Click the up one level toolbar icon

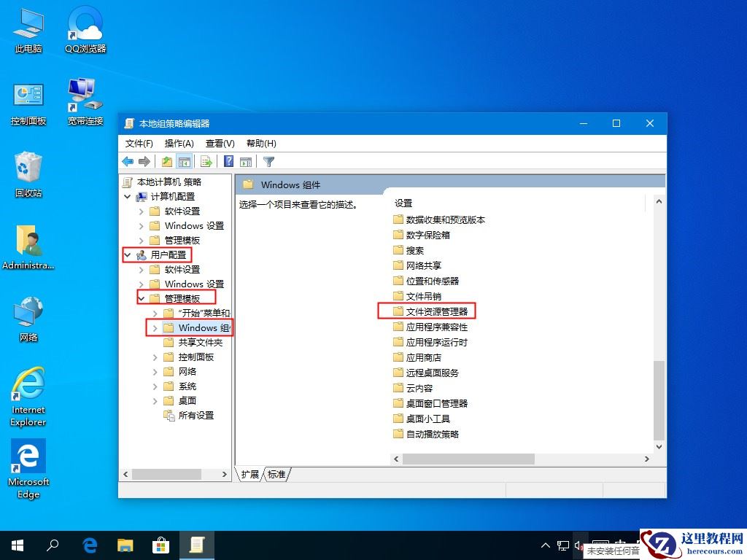tap(167, 161)
